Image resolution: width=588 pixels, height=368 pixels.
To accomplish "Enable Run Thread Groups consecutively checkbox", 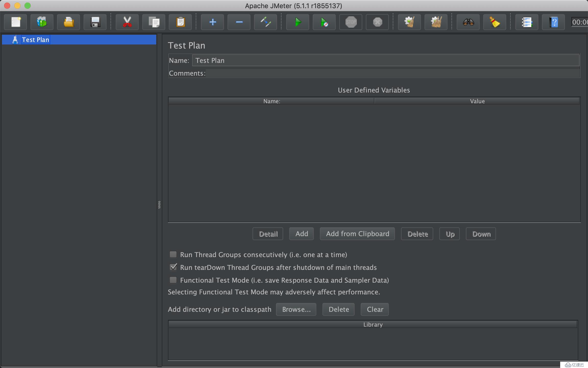I will click(x=173, y=255).
